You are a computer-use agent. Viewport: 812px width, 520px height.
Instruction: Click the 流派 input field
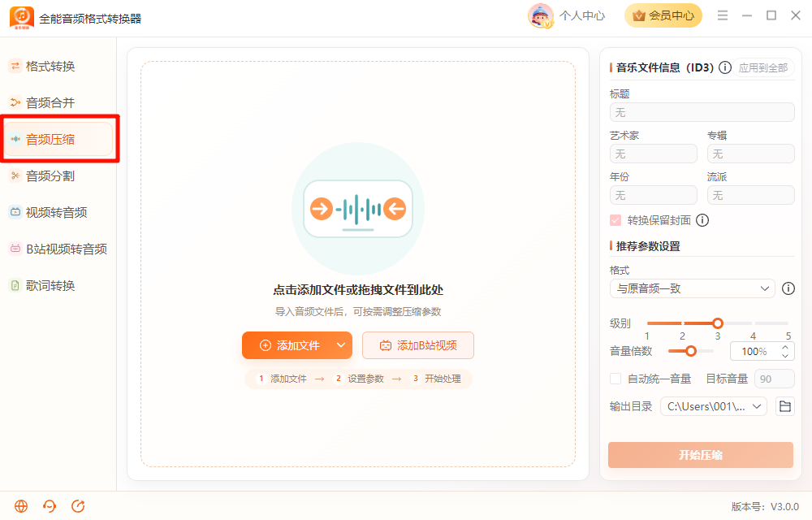(x=751, y=195)
